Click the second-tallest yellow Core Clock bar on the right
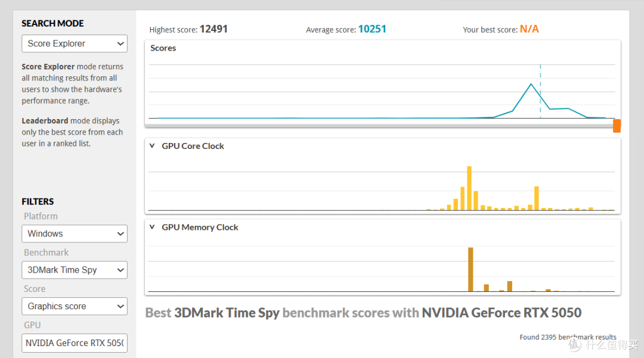The width and height of the screenshot is (644, 358). click(x=537, y=198)
